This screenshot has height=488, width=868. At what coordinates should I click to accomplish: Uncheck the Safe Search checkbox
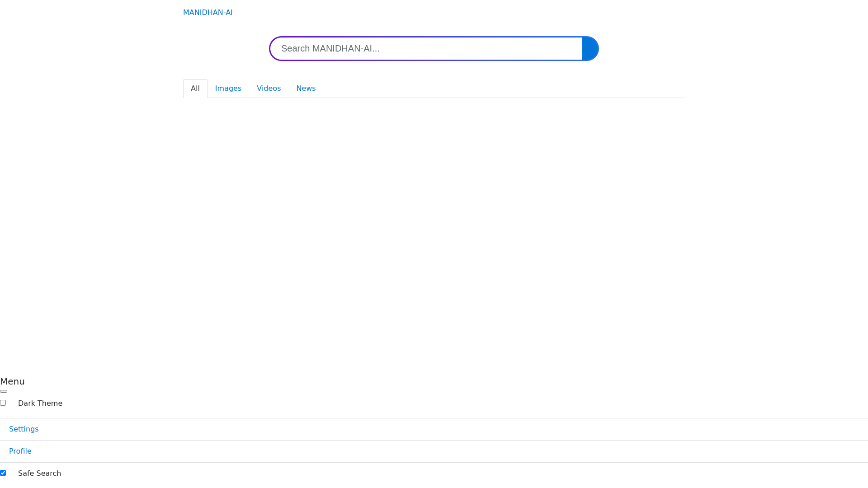point(3,473)
